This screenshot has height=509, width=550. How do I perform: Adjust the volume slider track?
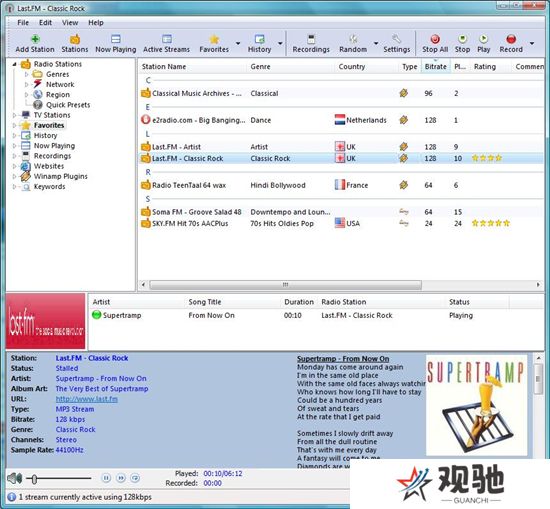(x=59, y=478)
